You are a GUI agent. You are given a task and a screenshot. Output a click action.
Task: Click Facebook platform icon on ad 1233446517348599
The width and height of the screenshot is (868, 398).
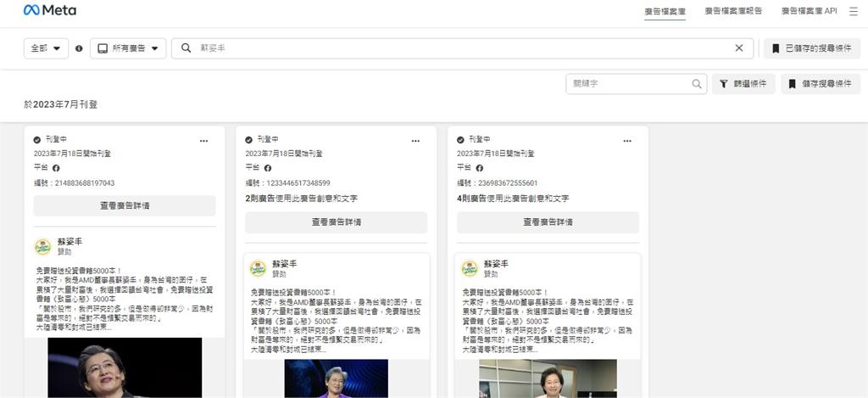(x=268, y=168)
